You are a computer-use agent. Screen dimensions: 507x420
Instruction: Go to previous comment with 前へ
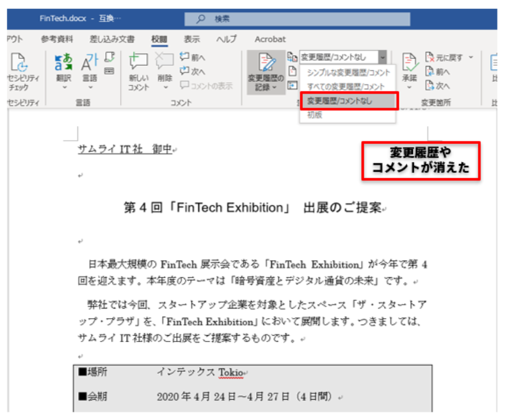click(193, 57)
